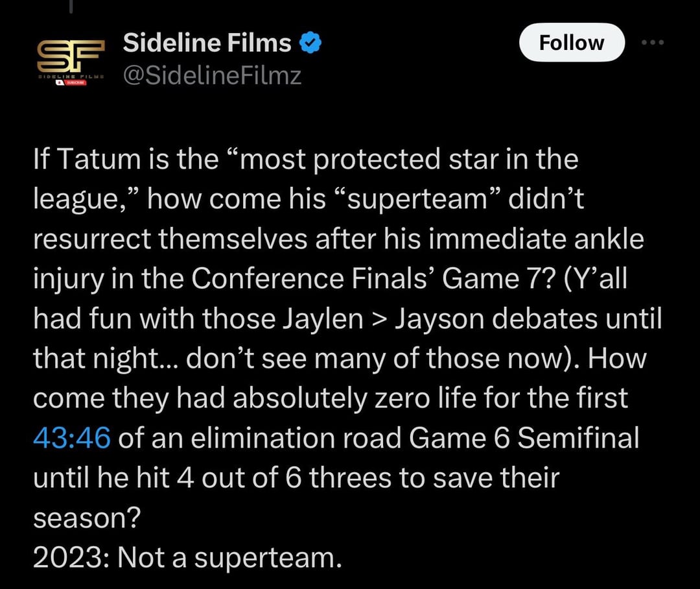Open the @SidelineFilmz handle
The width and height of the screenshot is (700, 589).
(x=212, y=77)
